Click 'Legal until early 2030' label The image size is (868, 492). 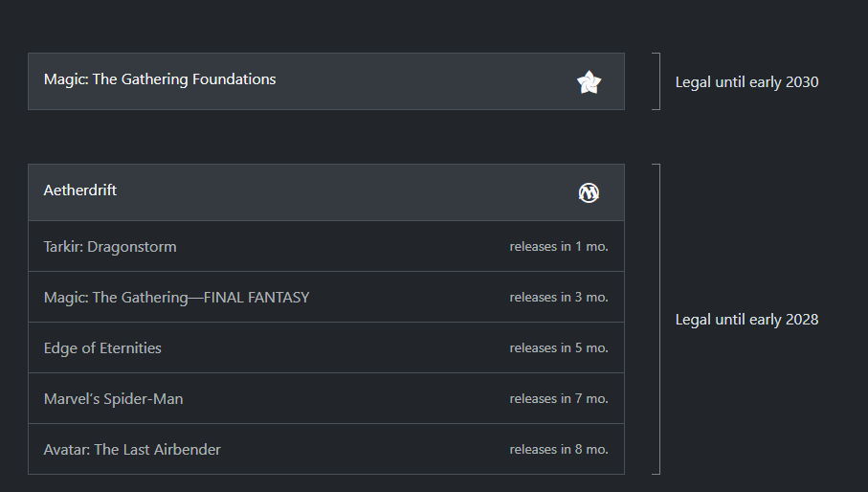pyautogui.click(x=746, y=82)
